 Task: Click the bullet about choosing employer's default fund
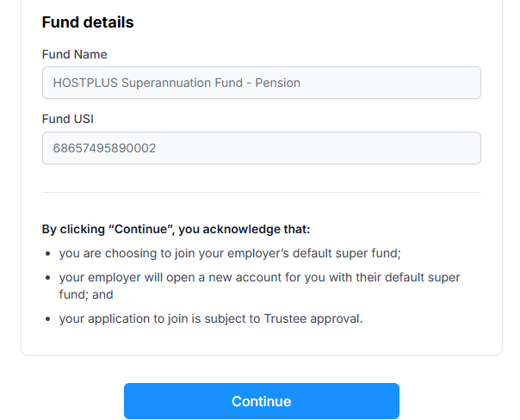point(230,253)
